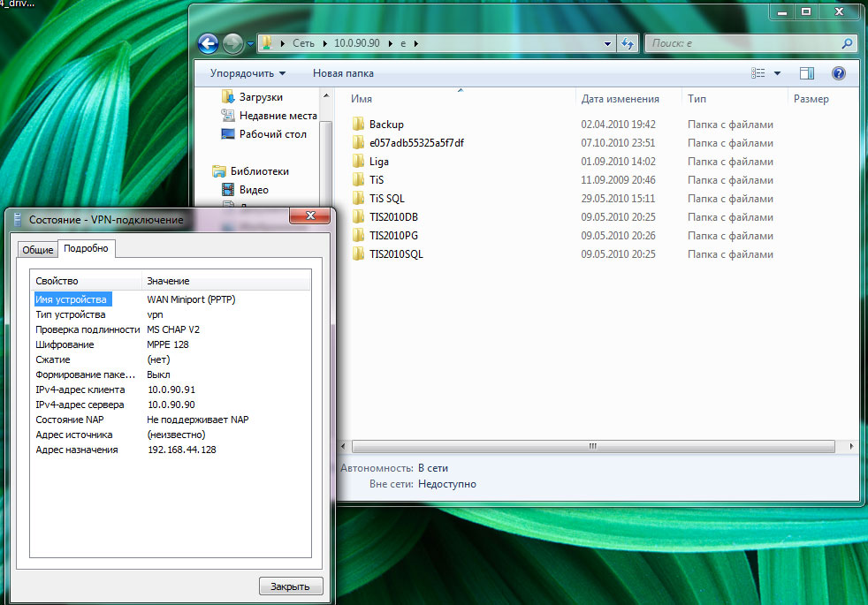
Task: Click the search magnifier icon
Action: click(847, 43)
